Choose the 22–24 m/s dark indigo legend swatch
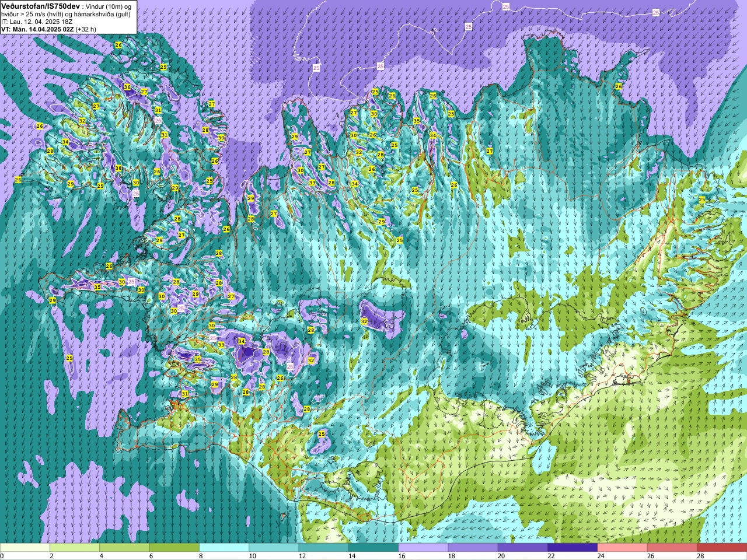 coord(573,548)
